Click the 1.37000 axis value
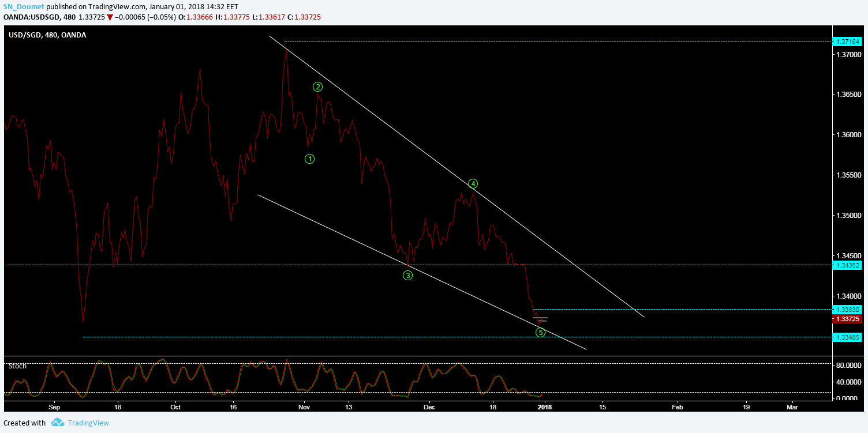The height and width of the screenshot is (433, 868). (x=849, y=54)
